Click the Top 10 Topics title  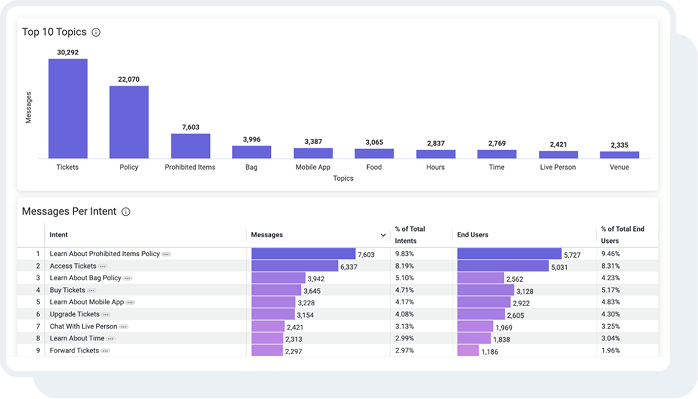point(54,32)
